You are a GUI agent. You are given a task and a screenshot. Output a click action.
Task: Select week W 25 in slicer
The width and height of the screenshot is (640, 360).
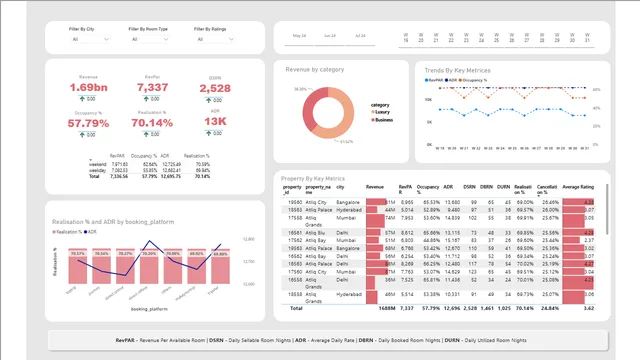click(496, 38)
